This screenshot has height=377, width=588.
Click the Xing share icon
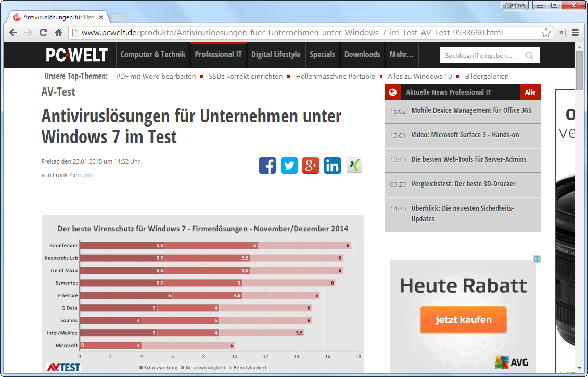(x=354, y=166)
